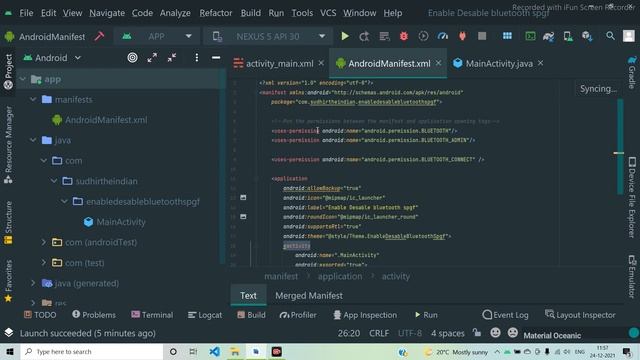Expand the java (generated) folder
This screenshot has width=640, height=360.
(33, 283)
